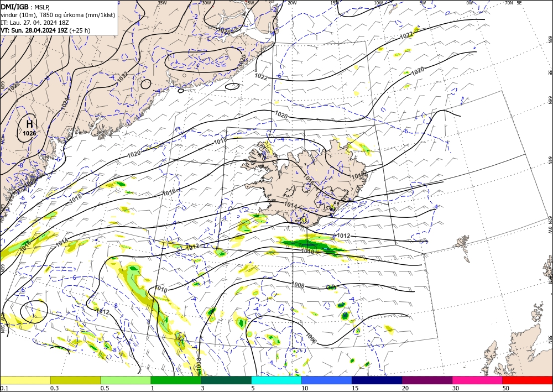
Task: Select the green 1–3 legend color
Action: (x=176, y=380)
